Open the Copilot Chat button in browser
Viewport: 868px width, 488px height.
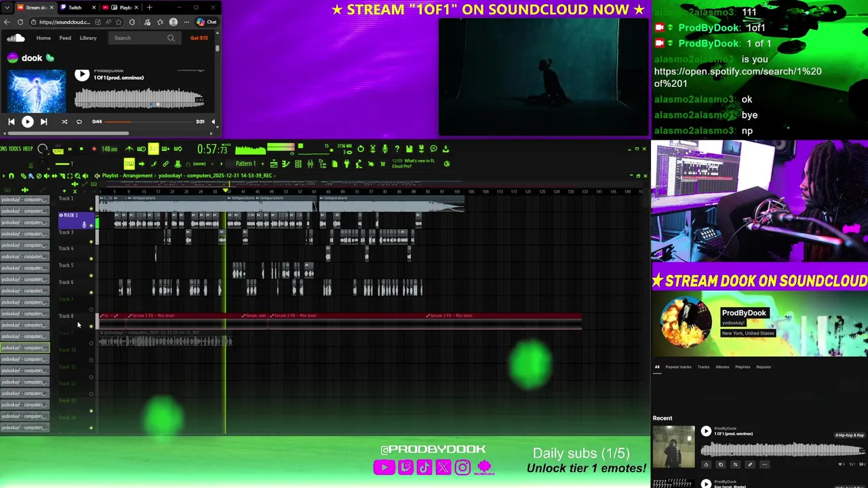tap(207, 22)
